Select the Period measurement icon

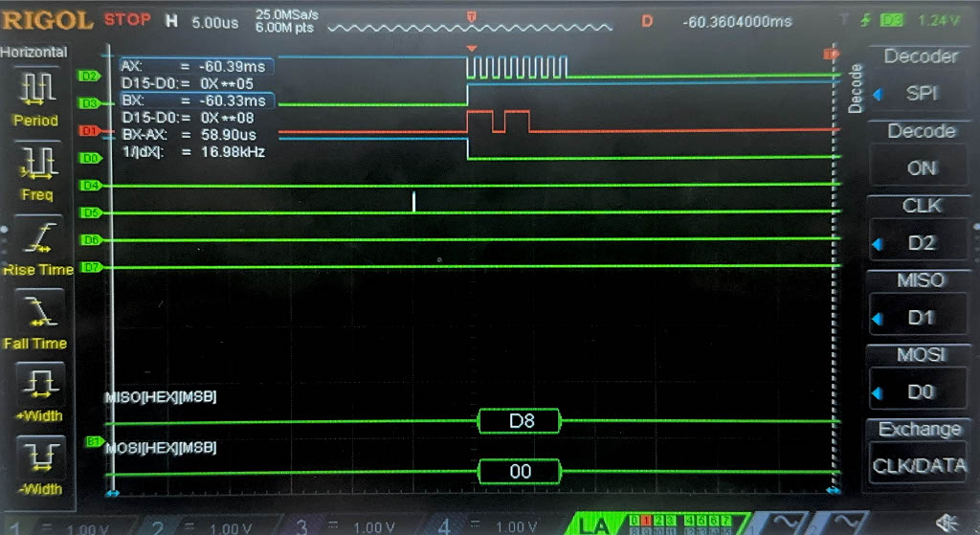35,88
